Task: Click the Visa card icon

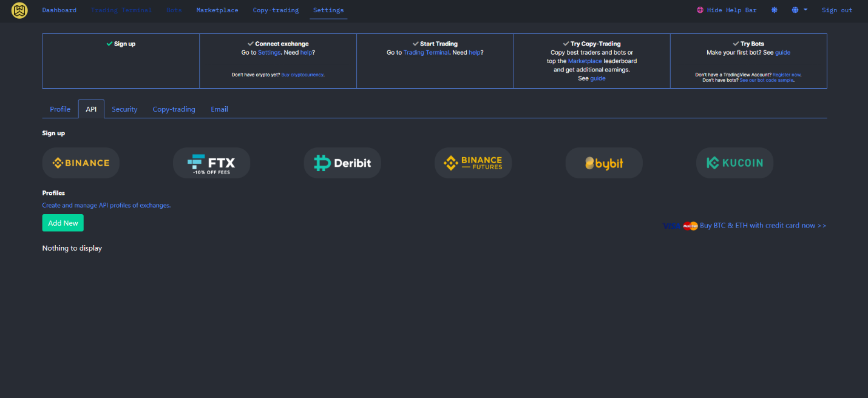Action: 672,226
